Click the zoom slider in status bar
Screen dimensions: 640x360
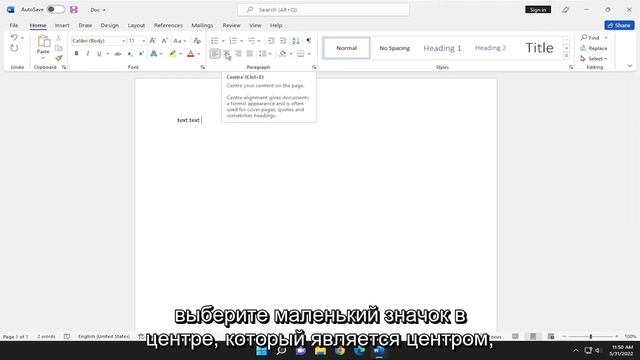click(591, 336)
